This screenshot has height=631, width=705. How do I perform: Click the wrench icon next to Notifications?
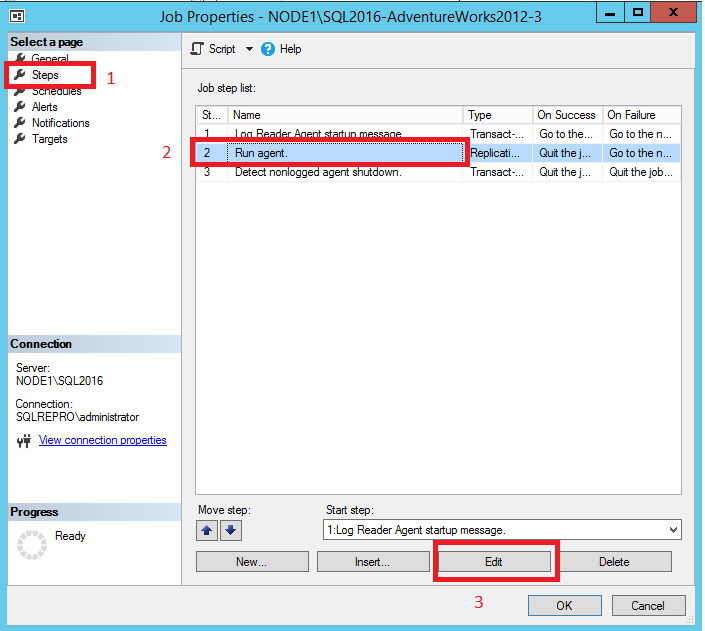pos(19,122)
